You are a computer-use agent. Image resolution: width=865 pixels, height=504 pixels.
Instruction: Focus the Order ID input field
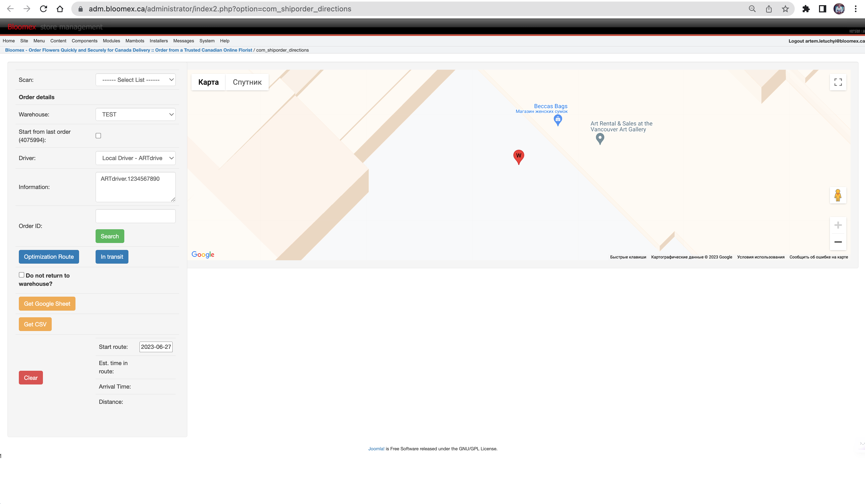[x=136, y=216]
